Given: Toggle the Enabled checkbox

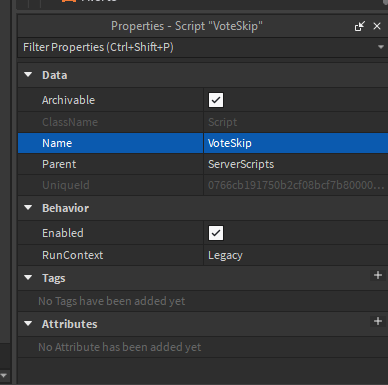Looking at the screenshot, I should [216, 233].
